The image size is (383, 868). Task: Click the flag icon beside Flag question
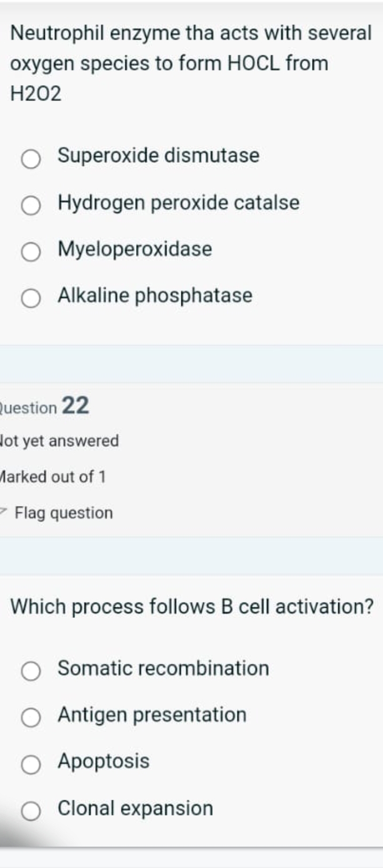coord(3,512)
